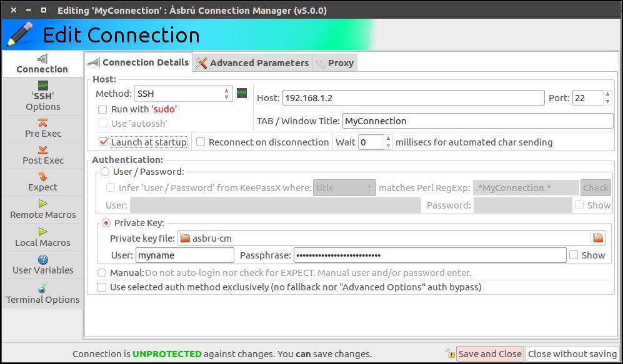Viewport: 623px width, 364px height.
Task: Enable Reconnect on disconnection
Action: tap(201, 142)
